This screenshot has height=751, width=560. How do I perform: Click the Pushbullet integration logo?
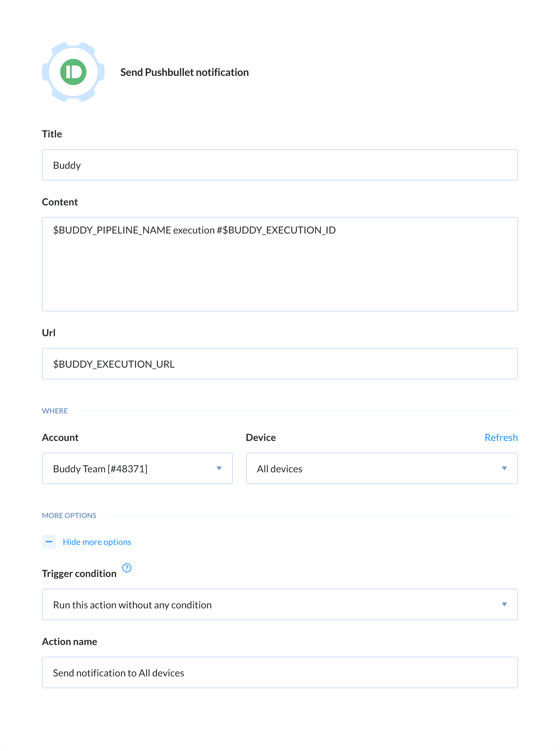coord(73,72)
